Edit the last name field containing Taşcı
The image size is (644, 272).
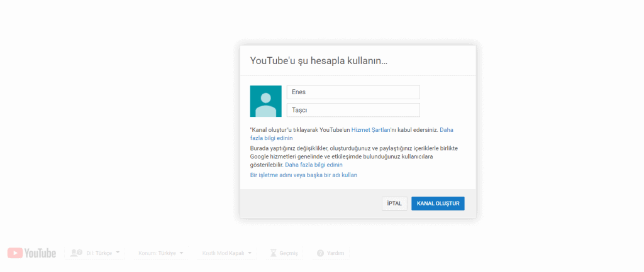point(353,110)
